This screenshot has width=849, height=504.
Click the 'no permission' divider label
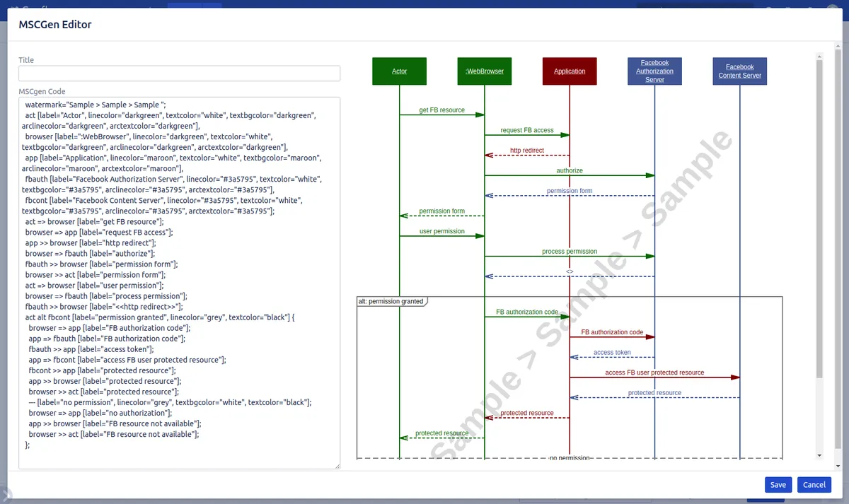pyautogui.click(x=570, y=458)
